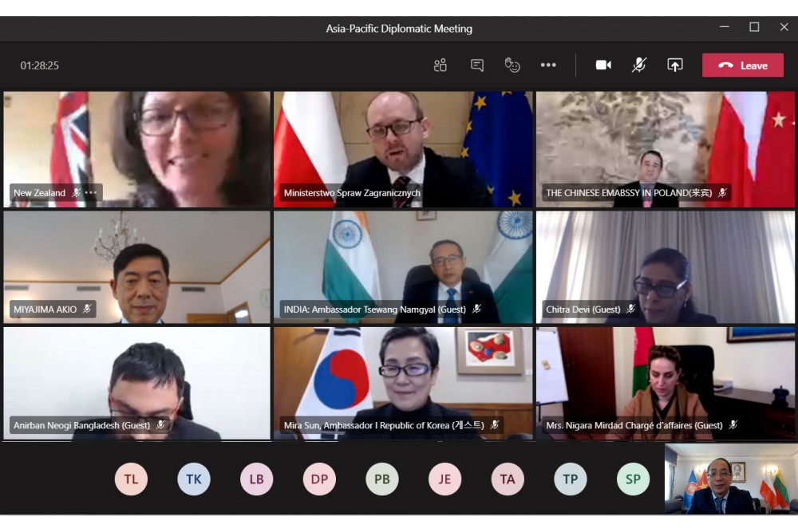The image size is (798, 532).
Task: Select participant avatar TK
Action: point(194,479)
